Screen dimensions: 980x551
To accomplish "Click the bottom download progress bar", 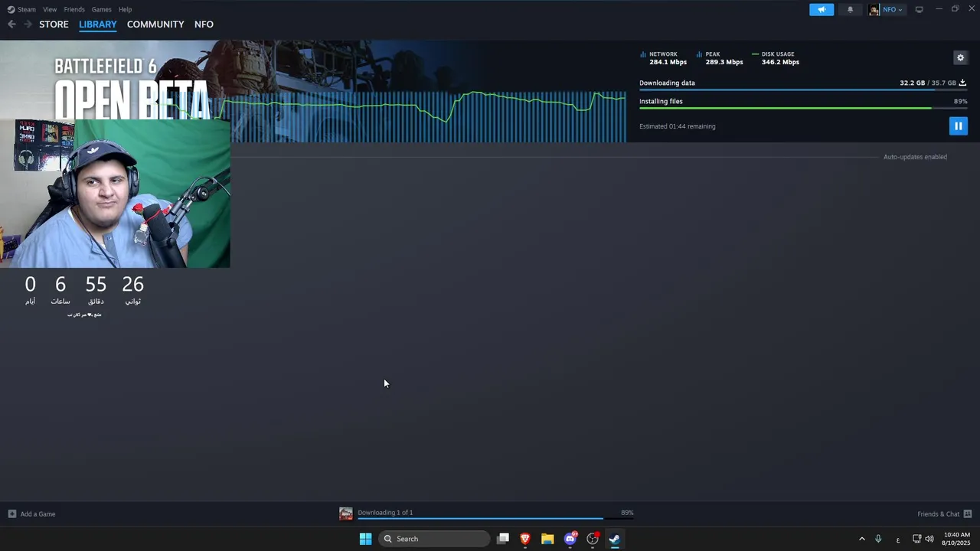I will tap(495, 519).
